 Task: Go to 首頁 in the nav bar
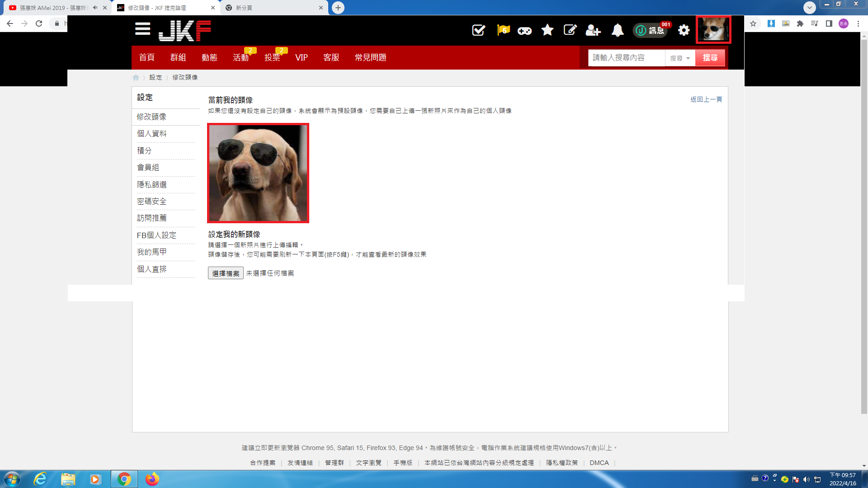(146, 57)
